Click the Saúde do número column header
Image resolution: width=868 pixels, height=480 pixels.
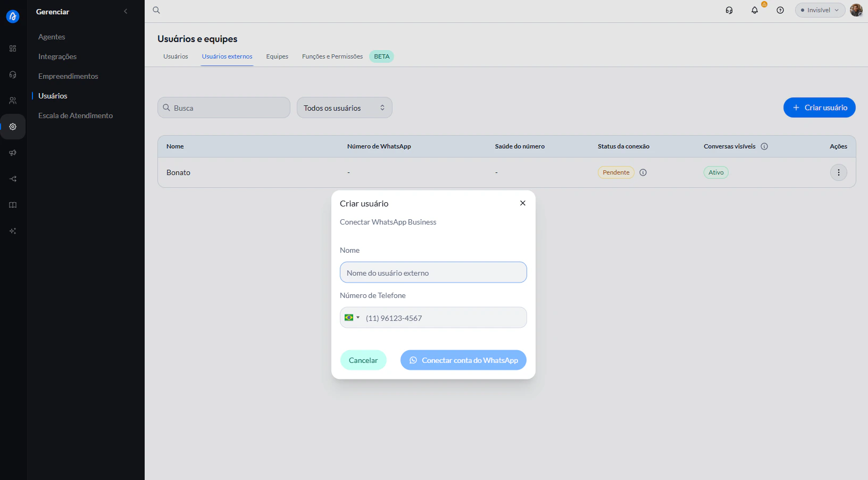(520, 146)
